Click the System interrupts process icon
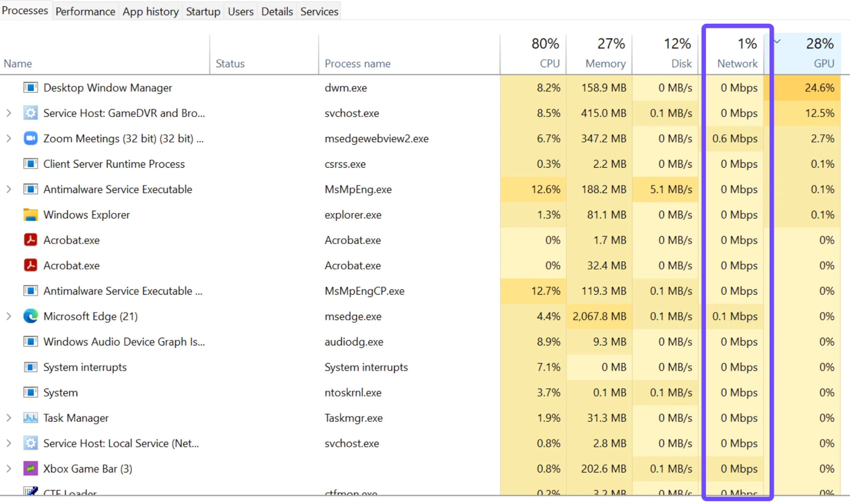Viewport: 850px width, 504px height. point(30,367)
